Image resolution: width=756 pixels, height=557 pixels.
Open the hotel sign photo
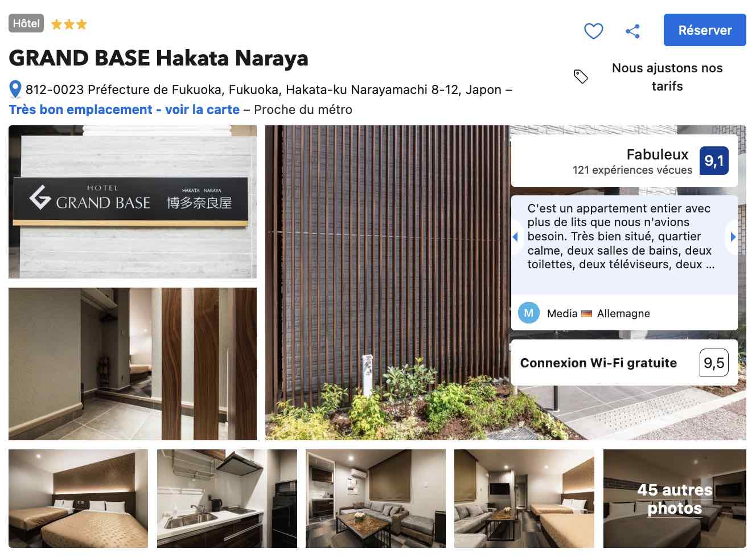(x=133, y=202)
